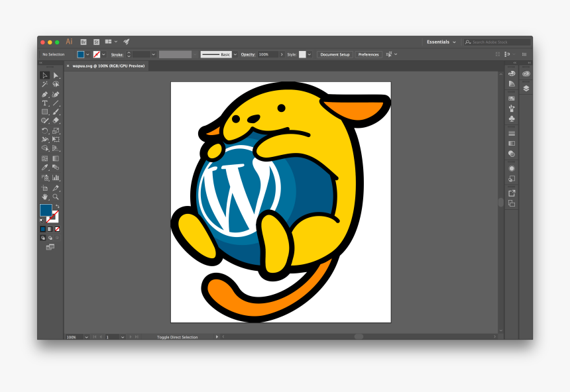Select the Shaper tool
Image resolution: width=570 pixels, height=392 pixels.
44,121
